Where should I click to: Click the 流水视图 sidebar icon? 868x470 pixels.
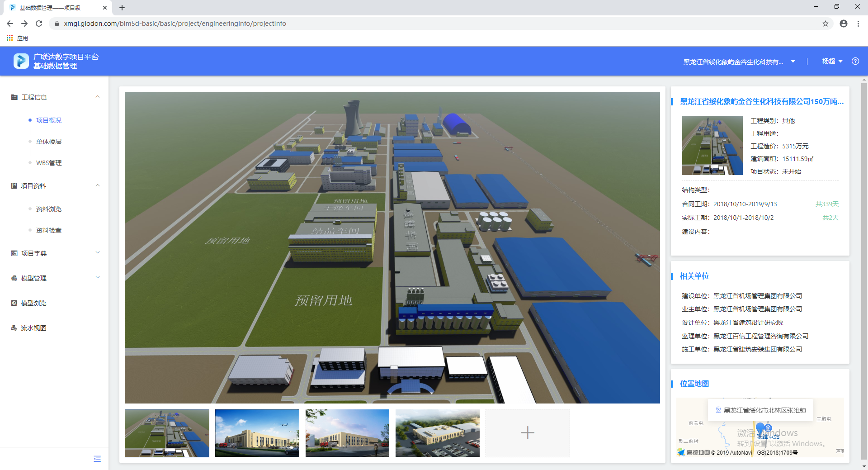[x=14, y=328]
